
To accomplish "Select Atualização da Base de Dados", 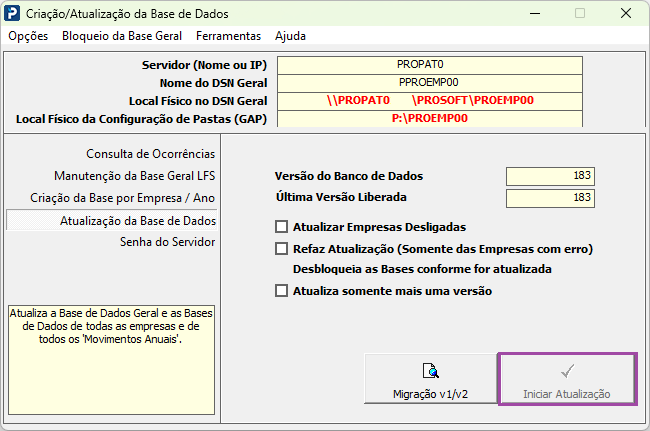I will [112, 220].
